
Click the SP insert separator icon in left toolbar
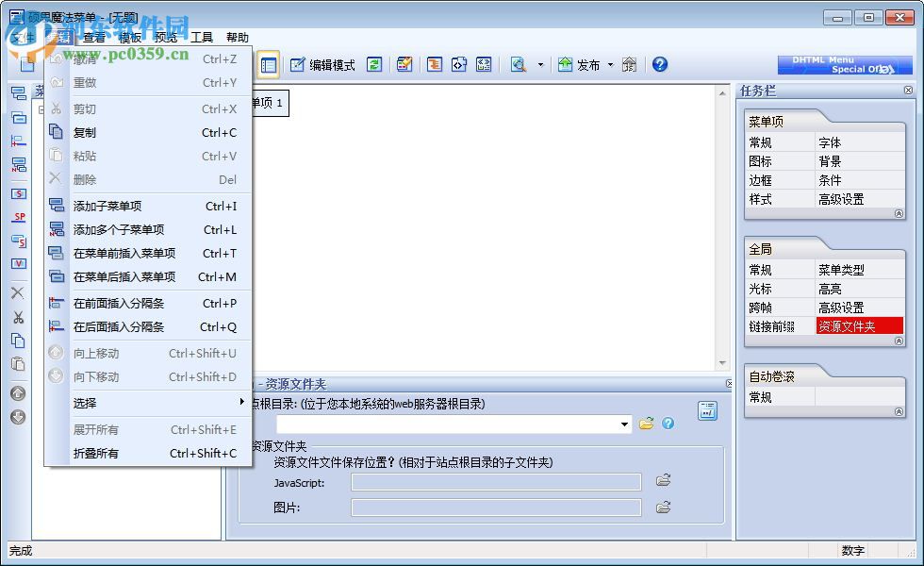point(18,217)
